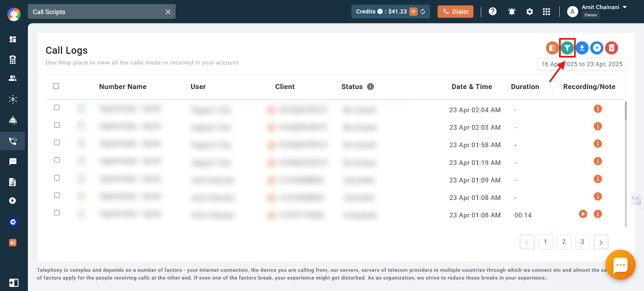Go to the previous page arrow
Screen dimensions: 644x291
pos(527,242)
